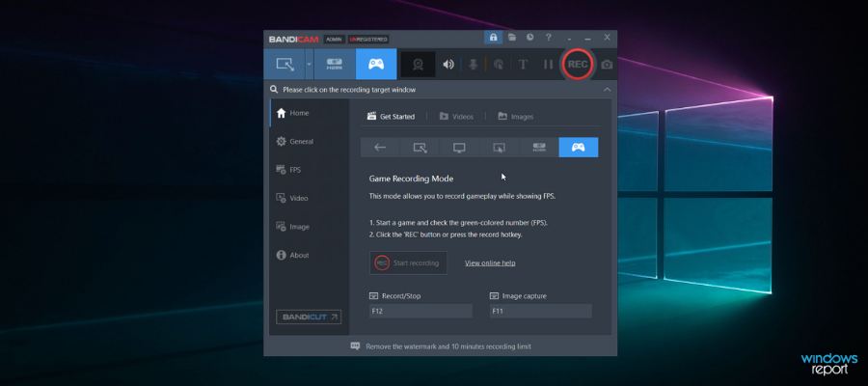Select gamepad mode in Get Started row
Viewport: 868px width, 386px height.
[x=579, y=148]
